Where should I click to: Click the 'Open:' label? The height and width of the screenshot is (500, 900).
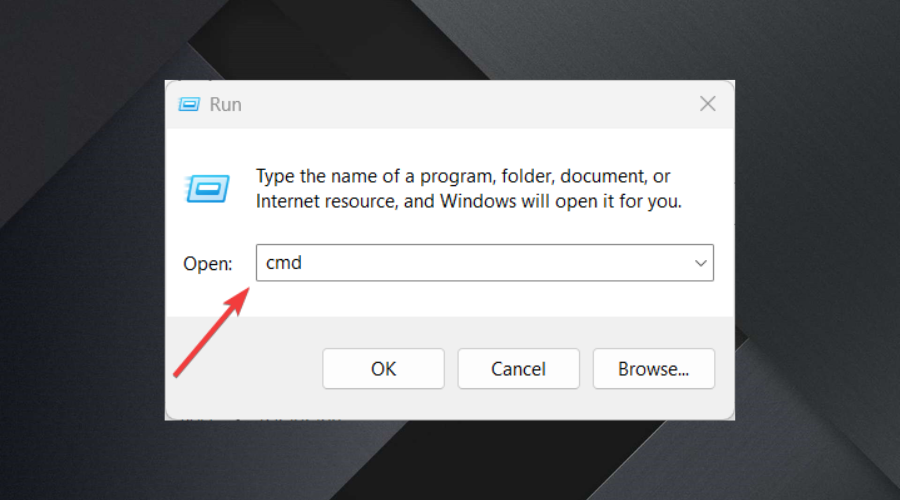(x=208, y=263)
